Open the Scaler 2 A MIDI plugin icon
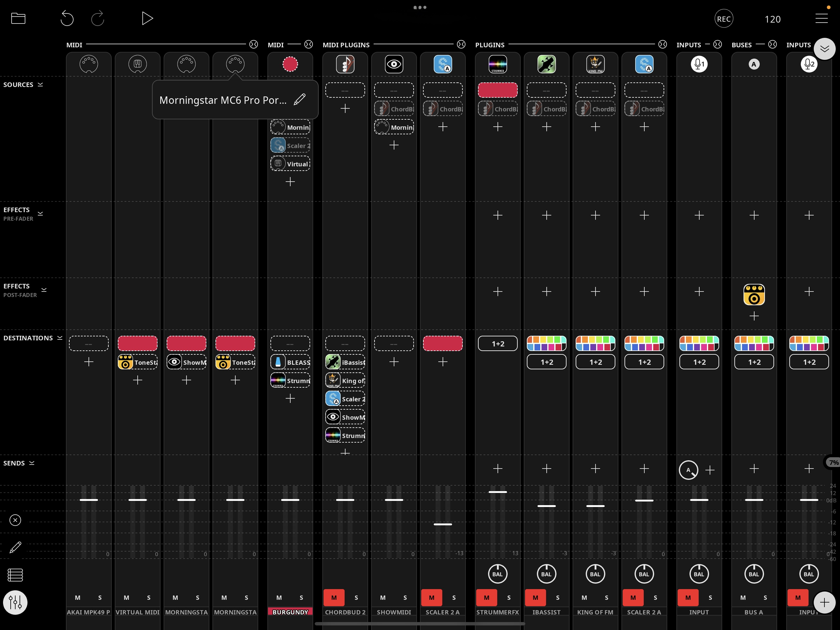This screenshot has height=630, width=840. (x=443, y=64)
